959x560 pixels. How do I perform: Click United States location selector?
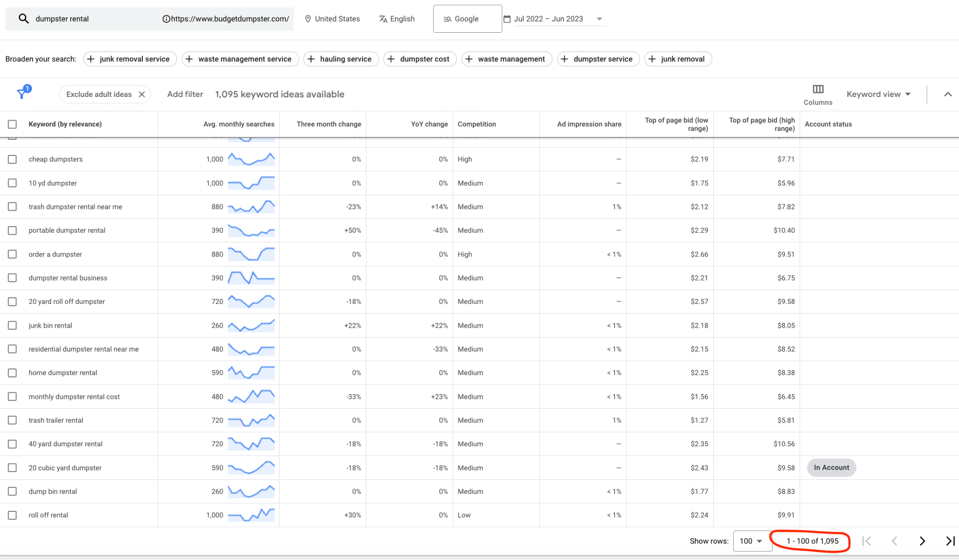point(332,19)
